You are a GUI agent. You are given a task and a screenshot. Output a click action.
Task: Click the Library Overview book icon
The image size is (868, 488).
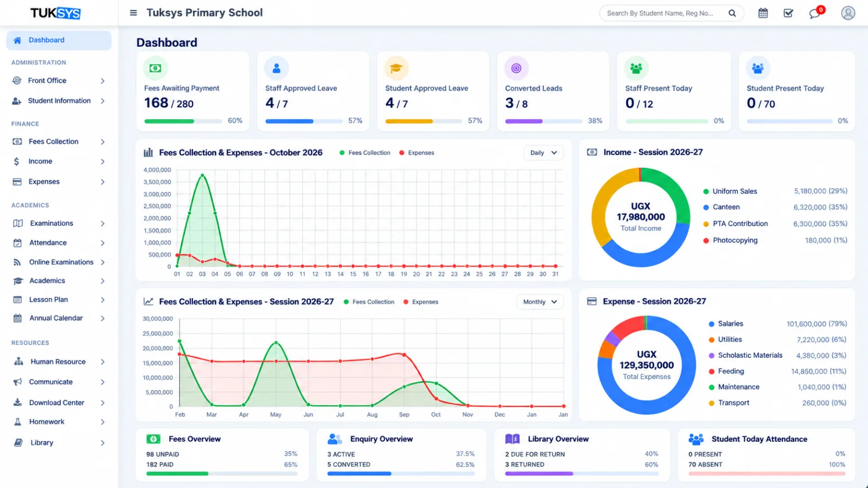pyautogui.click(x=513, y=439)
